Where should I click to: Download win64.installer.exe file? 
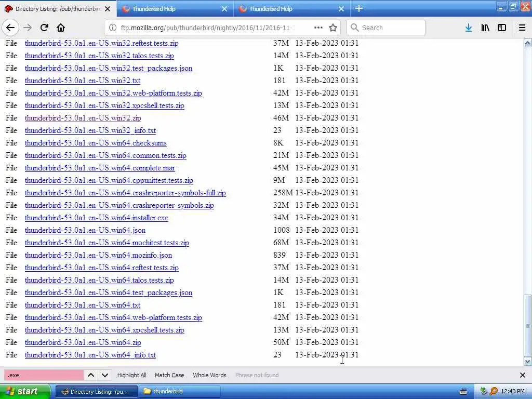coord(96,218)
